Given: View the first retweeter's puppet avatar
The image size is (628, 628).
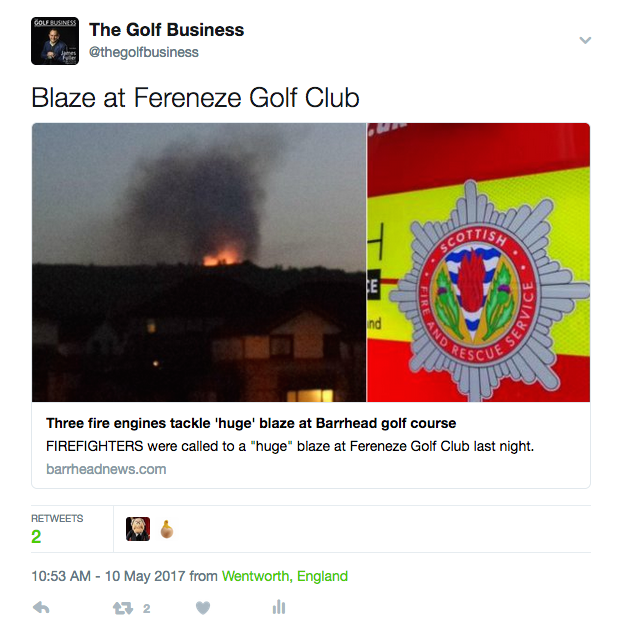Looking at the screenshot, I should pos(138,529).
